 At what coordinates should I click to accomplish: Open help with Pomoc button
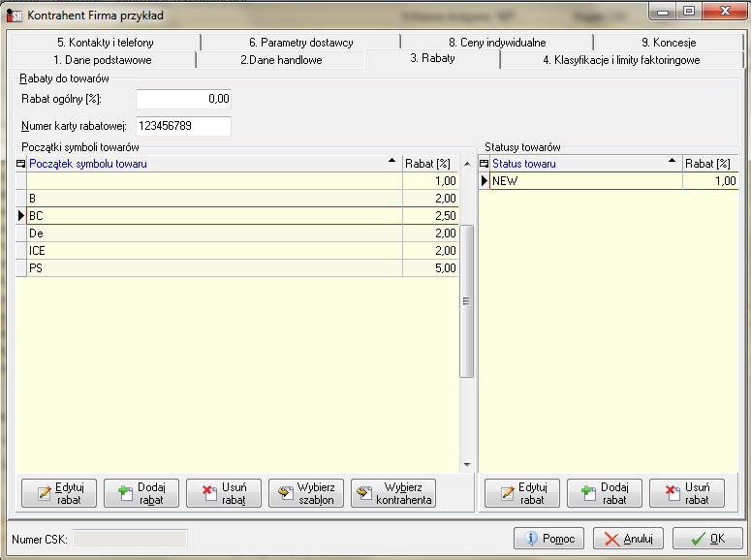(548, 539)
